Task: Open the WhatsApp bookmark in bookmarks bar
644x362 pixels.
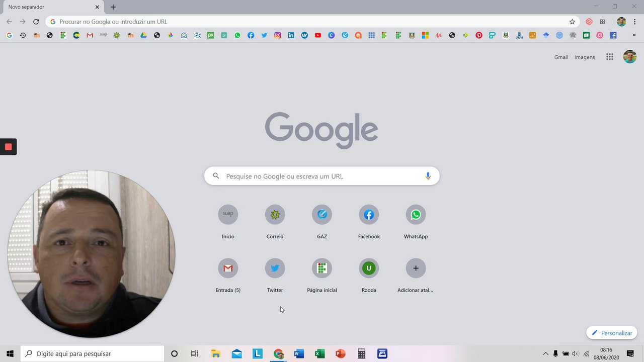Action: (x=237, y=35)
